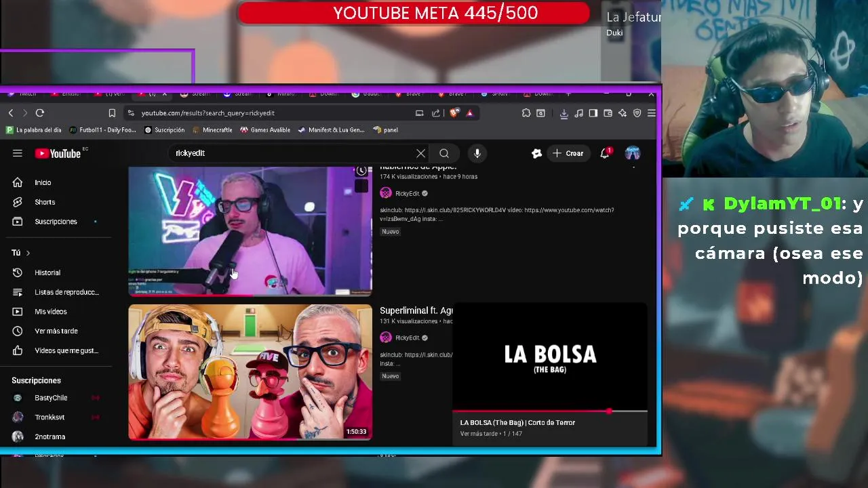Image resolution: width=868 pixels, height=488 pixels.
Task: Run search with the magnifier button
Action: coord(444,153)
